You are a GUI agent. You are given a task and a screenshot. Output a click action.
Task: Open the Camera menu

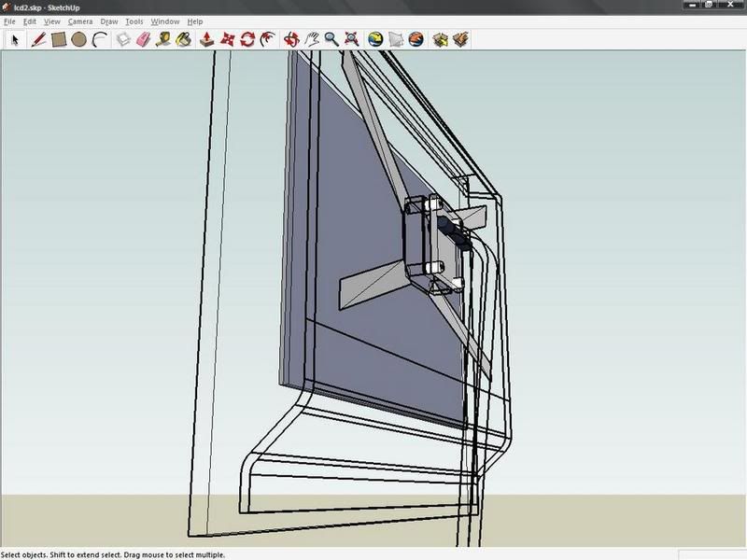[x=79, y=21]
